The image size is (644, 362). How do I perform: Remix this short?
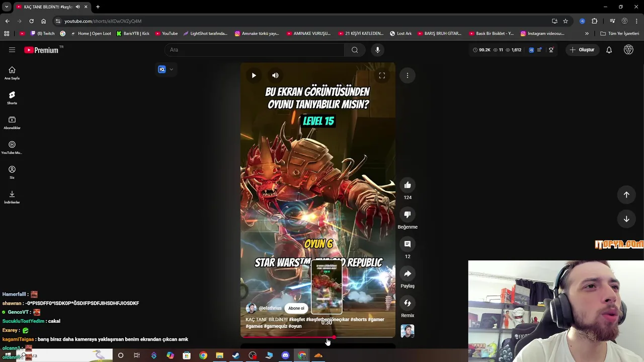click(x=408, y=303)
